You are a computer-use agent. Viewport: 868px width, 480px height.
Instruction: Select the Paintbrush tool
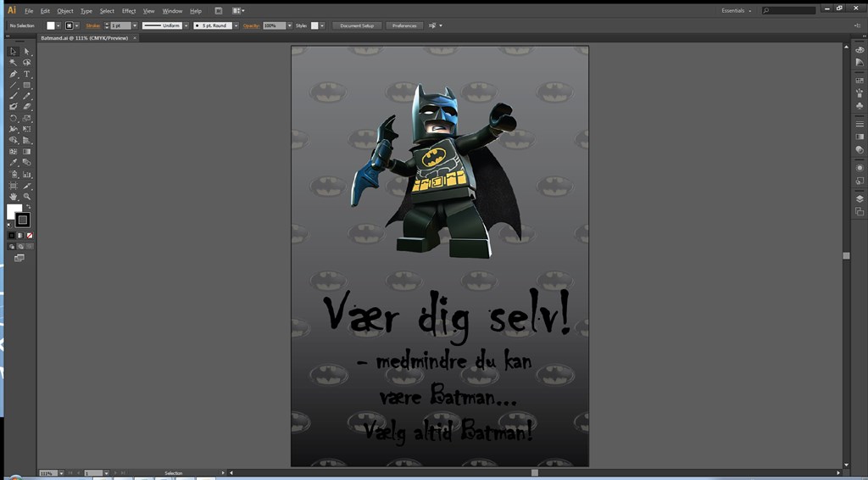[14, 96]
